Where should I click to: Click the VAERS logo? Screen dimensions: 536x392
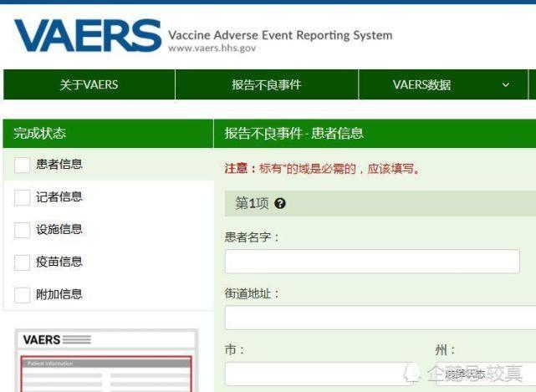(88, 36)
